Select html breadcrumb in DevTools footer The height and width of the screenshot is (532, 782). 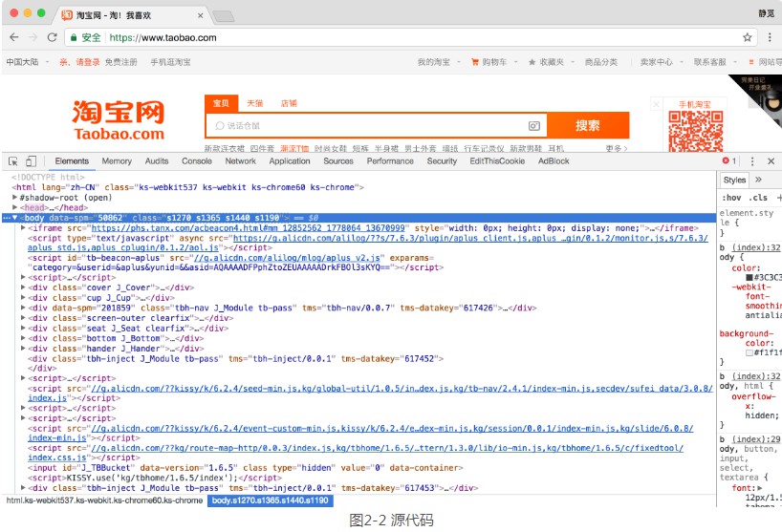[x=105, y=500]
